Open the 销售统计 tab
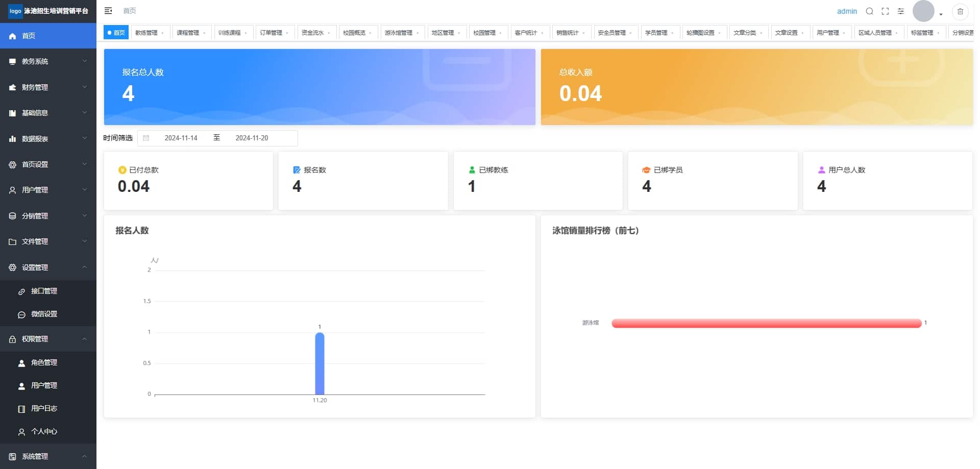Image resolution: width=980 pixels, height=469 pixels. tap(571, 33)
